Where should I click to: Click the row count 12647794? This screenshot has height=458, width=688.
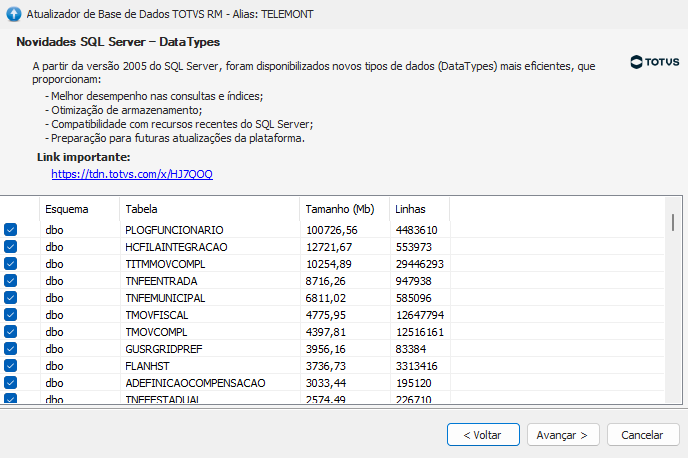(420, 315)
